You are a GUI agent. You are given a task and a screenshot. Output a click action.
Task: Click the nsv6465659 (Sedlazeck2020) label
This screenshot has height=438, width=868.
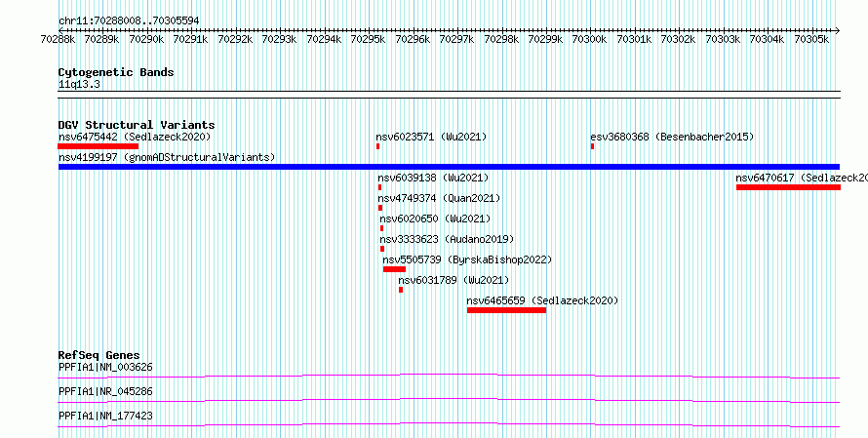[542, 300]
